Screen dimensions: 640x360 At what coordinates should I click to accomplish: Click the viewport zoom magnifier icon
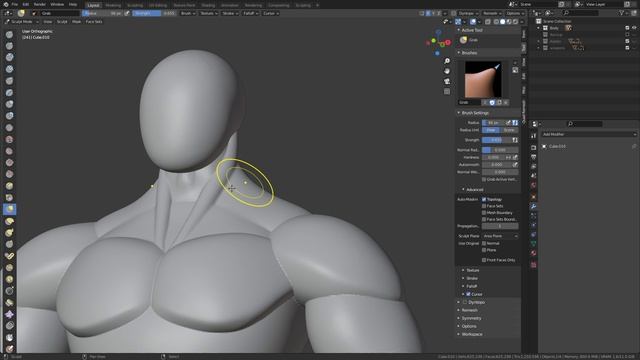click(x=447, y=61)
